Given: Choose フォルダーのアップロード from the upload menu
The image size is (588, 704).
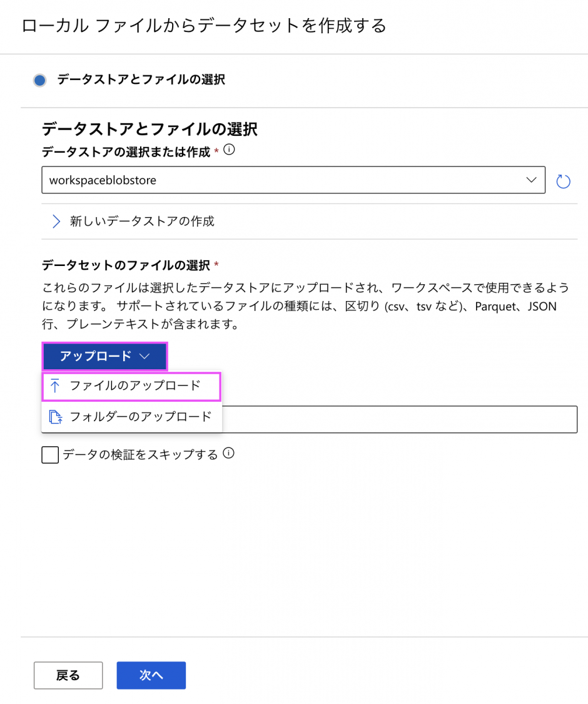Looking at the screenshot, I should coord(140,417).
